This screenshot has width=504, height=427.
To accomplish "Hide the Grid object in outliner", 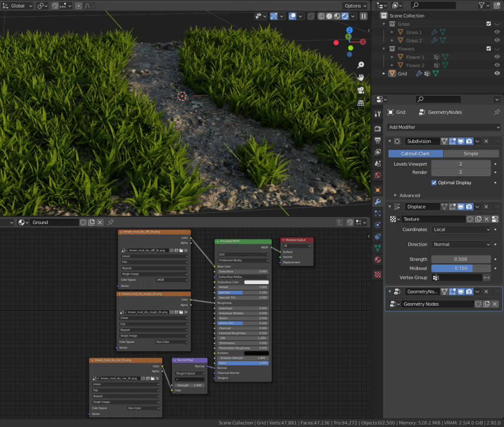I will click(x=497, y=74).
